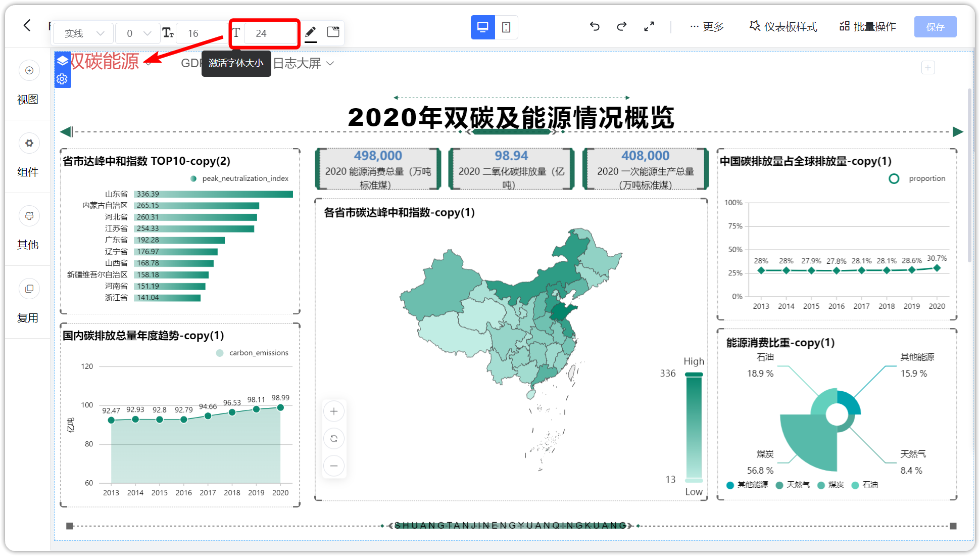Open 仪表板样式 settings
980x556 pixels.
[783, 26]
